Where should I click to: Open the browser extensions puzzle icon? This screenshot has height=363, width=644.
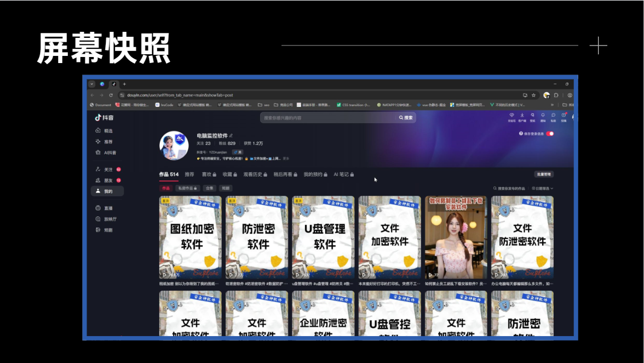556,95
